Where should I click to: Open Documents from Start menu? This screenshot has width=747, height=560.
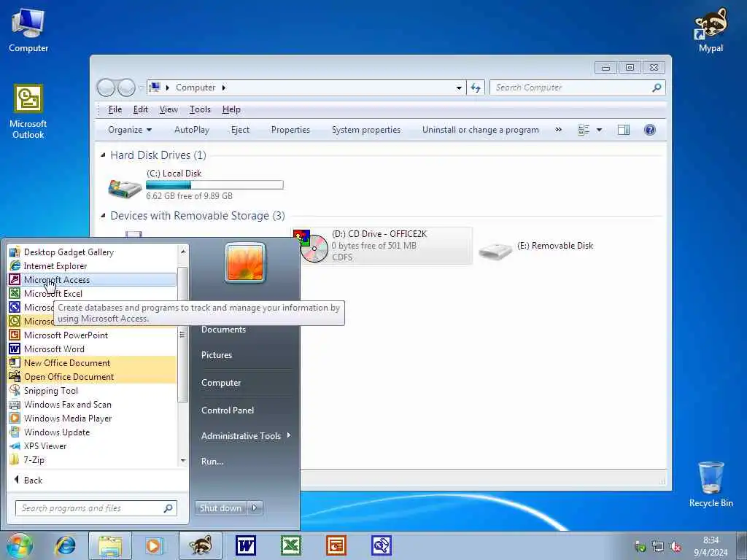pyautogui.click(x=223, y=330)
